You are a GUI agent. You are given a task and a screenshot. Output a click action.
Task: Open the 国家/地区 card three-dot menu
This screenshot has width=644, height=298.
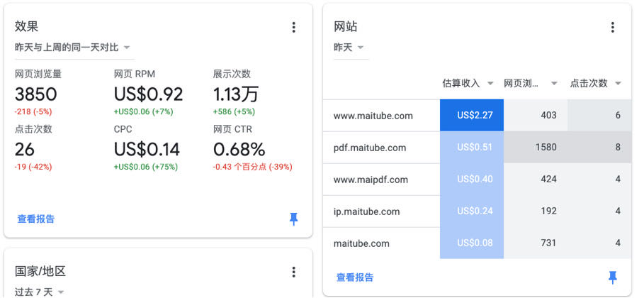(293, 272)
